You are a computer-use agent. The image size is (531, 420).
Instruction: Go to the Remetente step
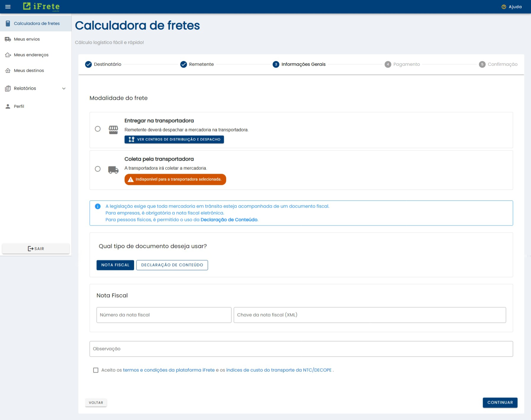point(197,64)
